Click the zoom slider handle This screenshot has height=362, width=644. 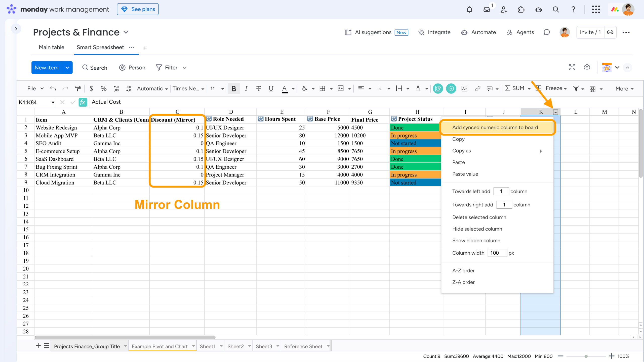pyautogui.click(x=586, y=356)
